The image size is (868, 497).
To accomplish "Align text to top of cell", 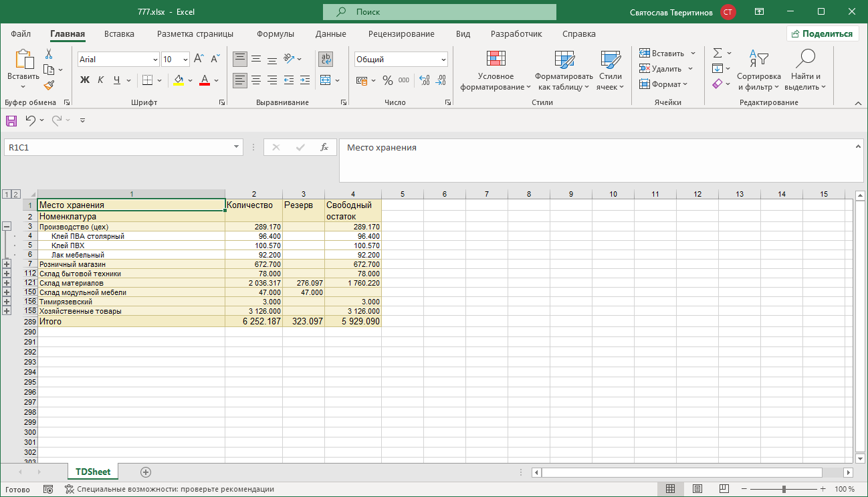I will pos(240,59).
